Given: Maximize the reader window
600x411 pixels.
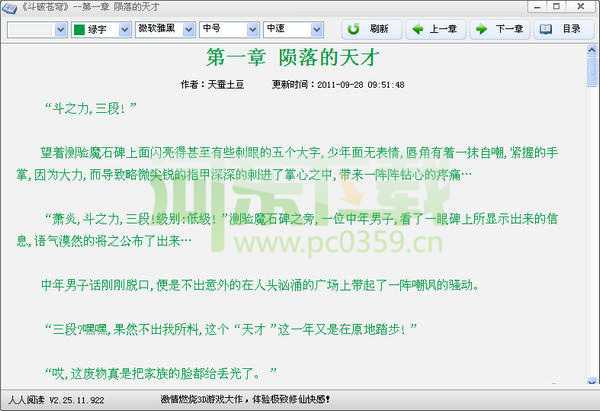Looking at the screenshot, I should click(x=557, y=7).
